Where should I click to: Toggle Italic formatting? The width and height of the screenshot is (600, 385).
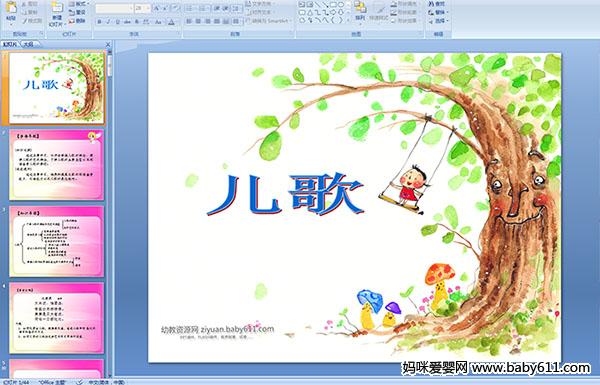108,22
